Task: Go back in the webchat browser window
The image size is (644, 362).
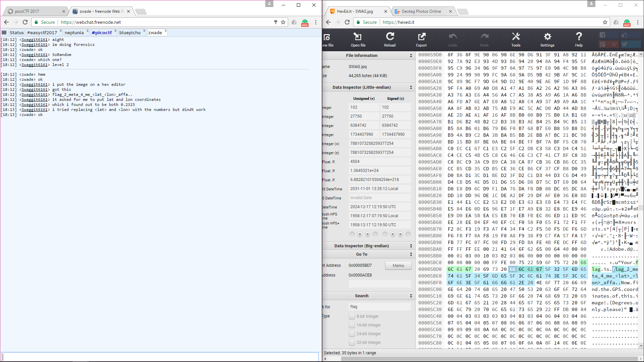Action: click(6, 22)
